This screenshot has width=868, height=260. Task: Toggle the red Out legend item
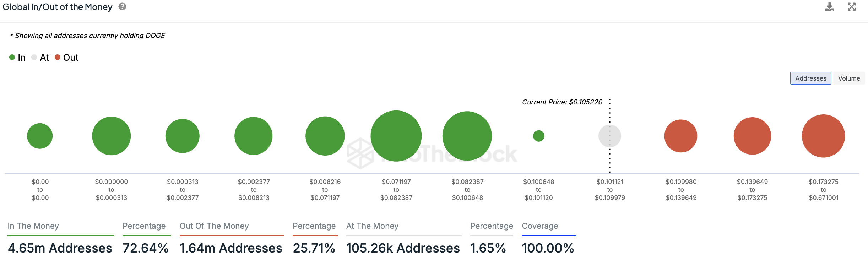point(67,58)
